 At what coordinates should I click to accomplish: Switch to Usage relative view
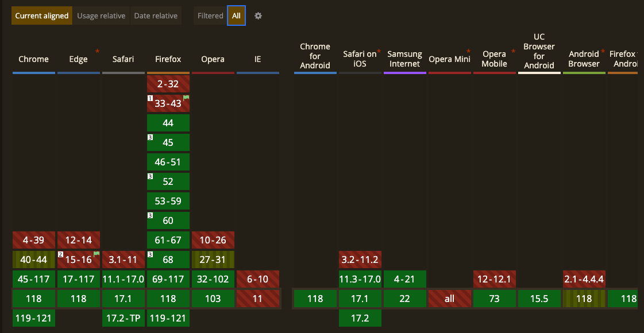[x=101, y=16]
